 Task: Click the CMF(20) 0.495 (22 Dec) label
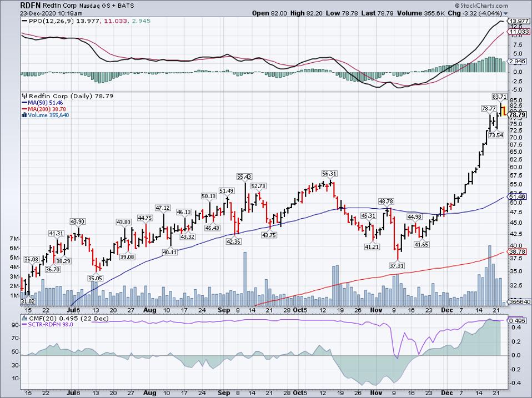69,318
